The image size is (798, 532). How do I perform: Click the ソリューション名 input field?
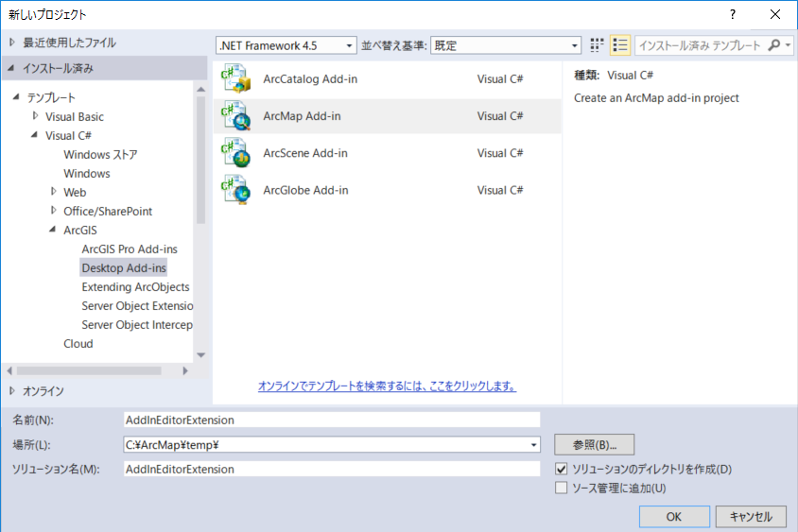332,469
